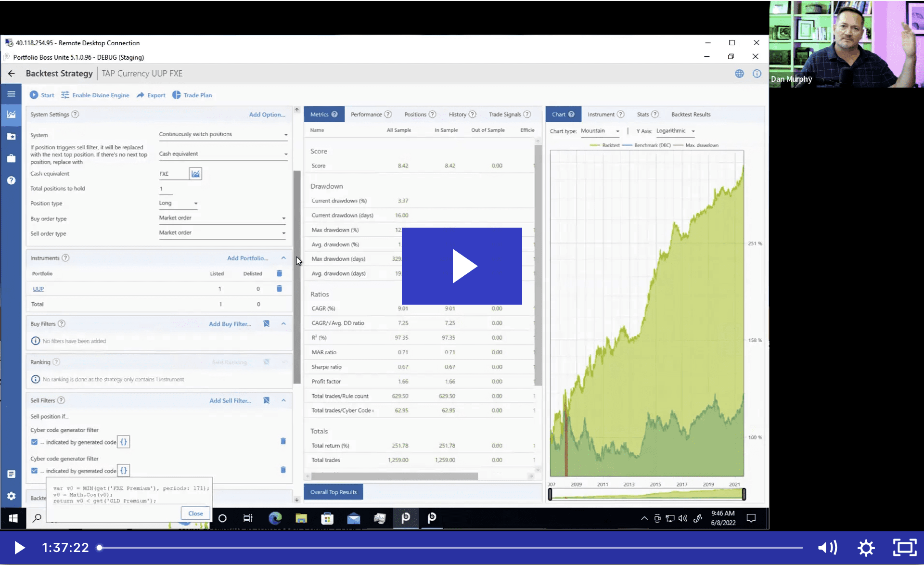Click the globe icon in header
The height and width of the screenshot is (565, 924).
(739, 74)
